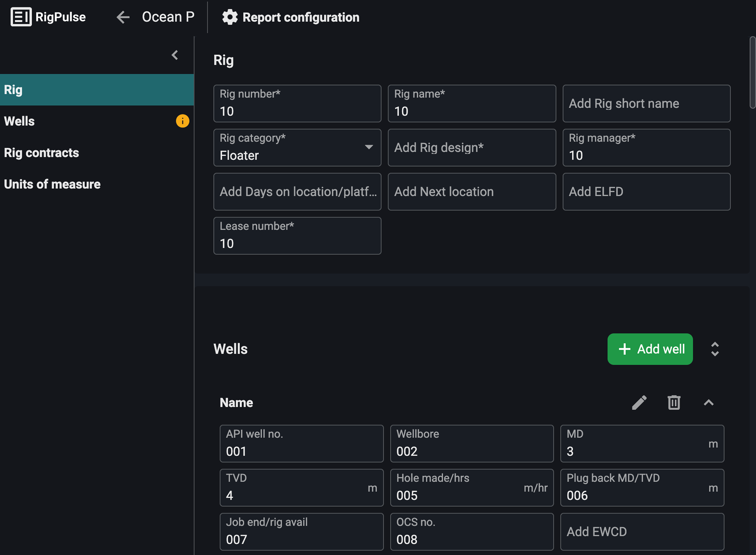Click the RigPulse logo icon

pyautogui.click(x=21, y=17)
